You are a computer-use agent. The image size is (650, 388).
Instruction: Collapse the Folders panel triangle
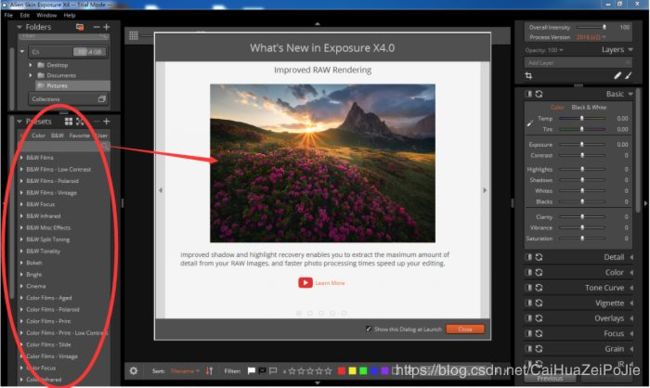19,27
